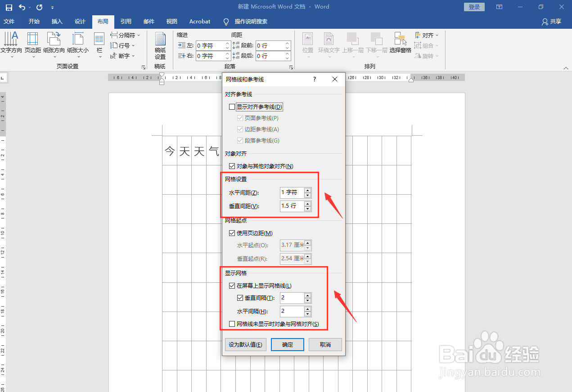Open the page setup dialog launcher
The height and width of the screenshot is (392, 572).
144,67
